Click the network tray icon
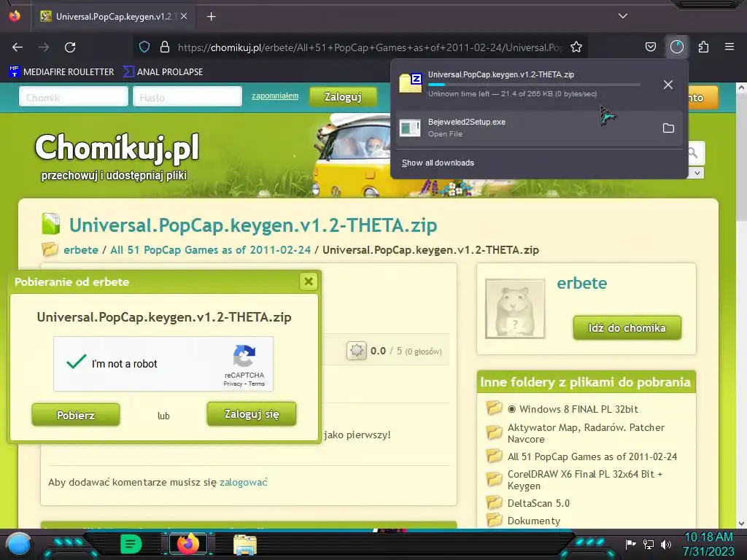The height and width of the screenshot is (560, 747). click(x=649, y=544)
